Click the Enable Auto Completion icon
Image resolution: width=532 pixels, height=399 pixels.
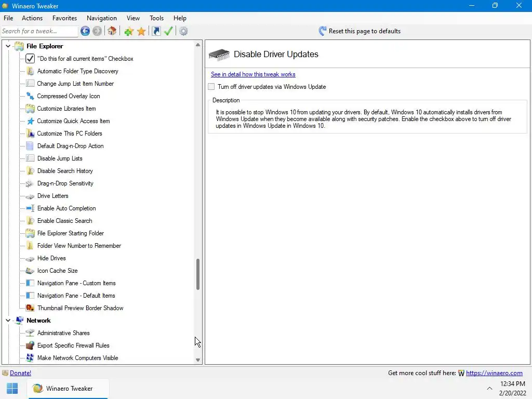[x=30, y=208]
